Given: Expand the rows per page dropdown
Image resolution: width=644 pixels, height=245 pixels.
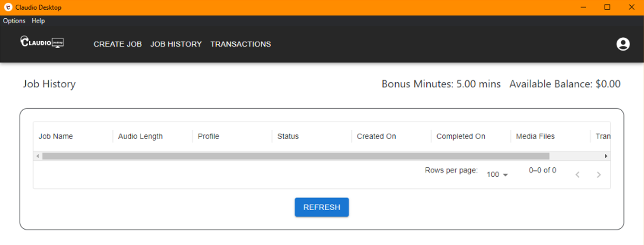Looking at the screenshot, I should coord(497,175).
